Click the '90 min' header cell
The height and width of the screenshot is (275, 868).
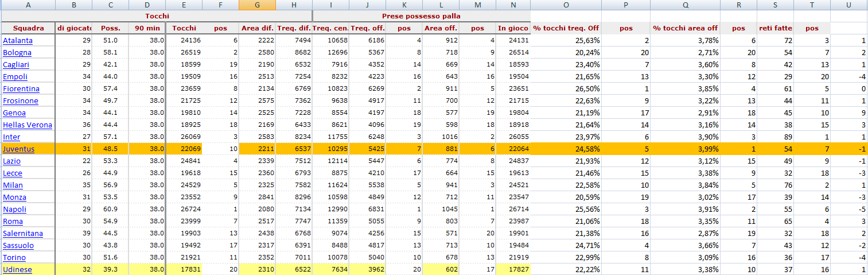tap(147, 28)
